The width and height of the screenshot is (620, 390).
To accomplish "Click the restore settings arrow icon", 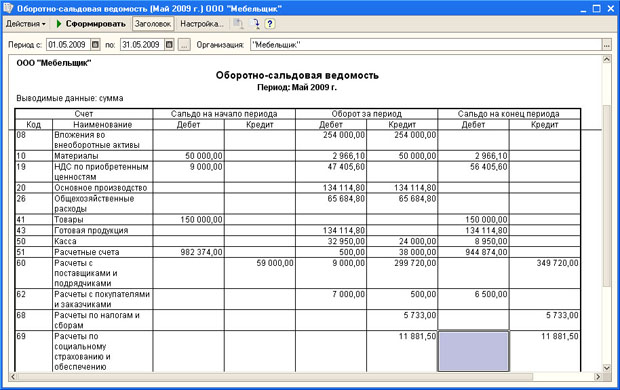I will point(255,24).
